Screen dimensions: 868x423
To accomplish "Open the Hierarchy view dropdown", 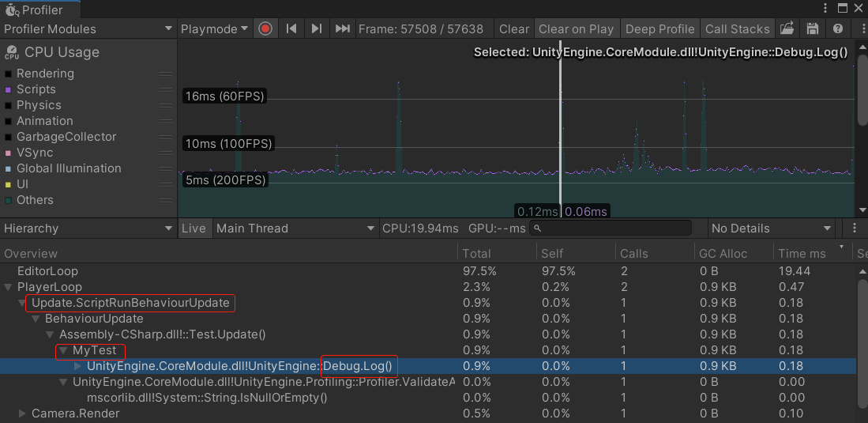I will (x=88, y=228).
